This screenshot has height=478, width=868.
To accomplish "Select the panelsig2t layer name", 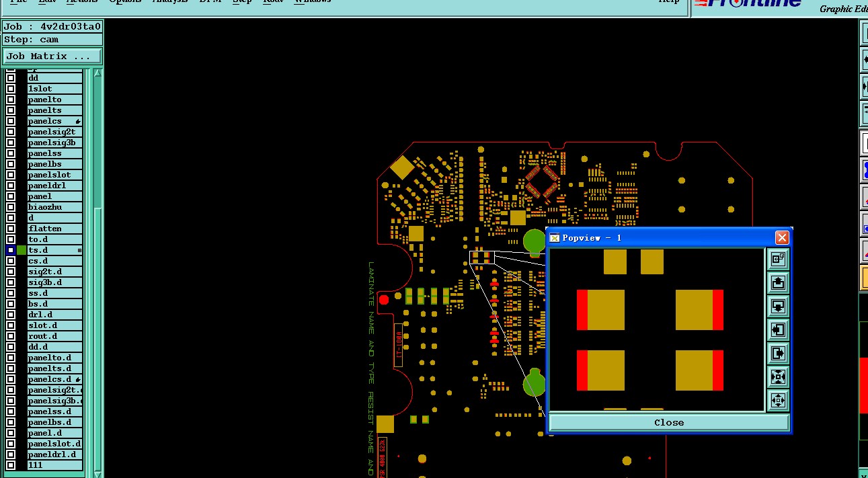I will click(55, 132).
